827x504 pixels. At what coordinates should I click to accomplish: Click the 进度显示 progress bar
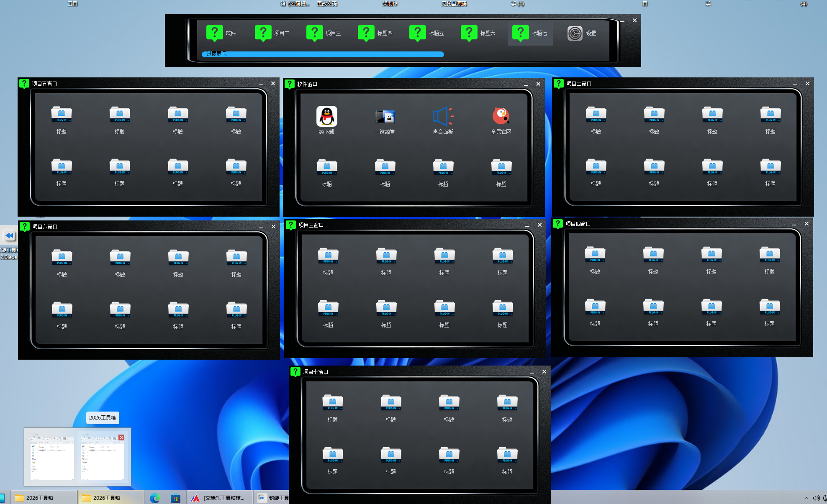[x=322, y=54]
